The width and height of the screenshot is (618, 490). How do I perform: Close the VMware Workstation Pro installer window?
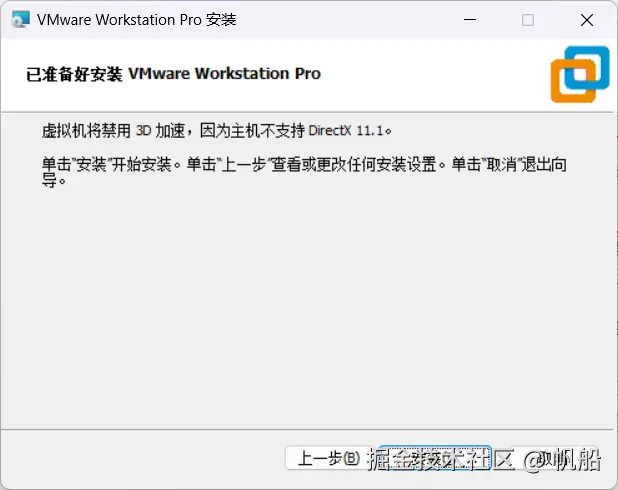(x=587, y=20)
